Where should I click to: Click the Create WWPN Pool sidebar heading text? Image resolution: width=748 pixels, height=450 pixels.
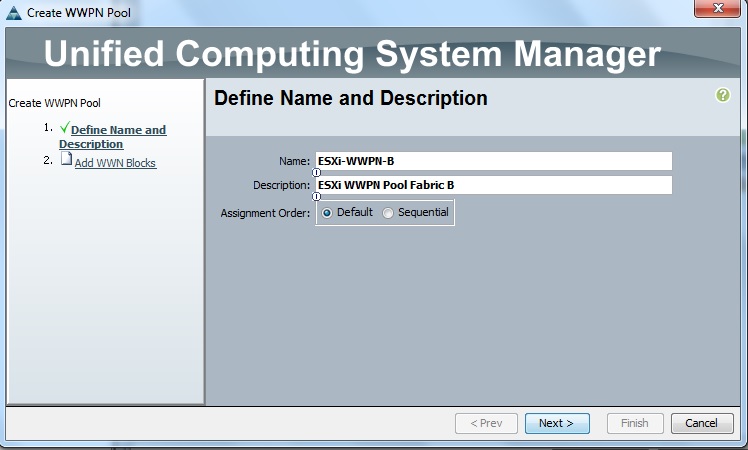(x=54, y=103)
